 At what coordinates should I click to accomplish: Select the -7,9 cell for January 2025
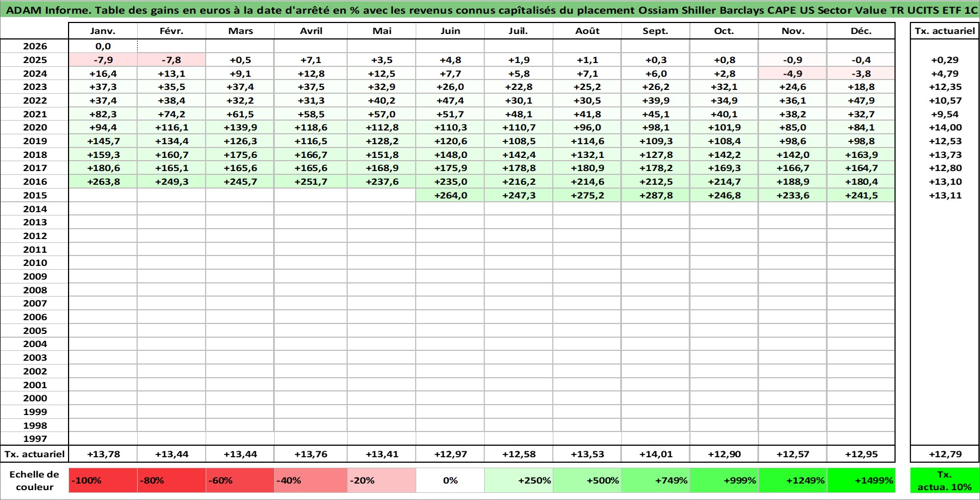pyautogui.click(x=103, y=60)
